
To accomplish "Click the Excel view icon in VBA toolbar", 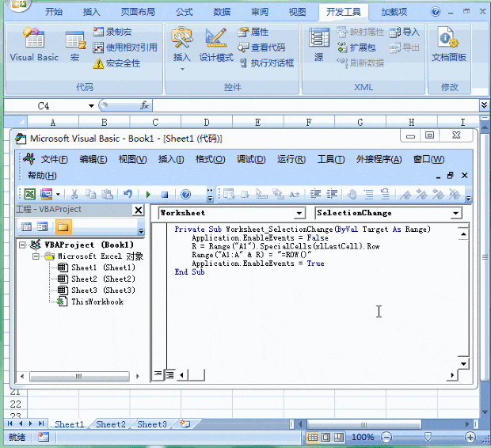I will 29,194.
